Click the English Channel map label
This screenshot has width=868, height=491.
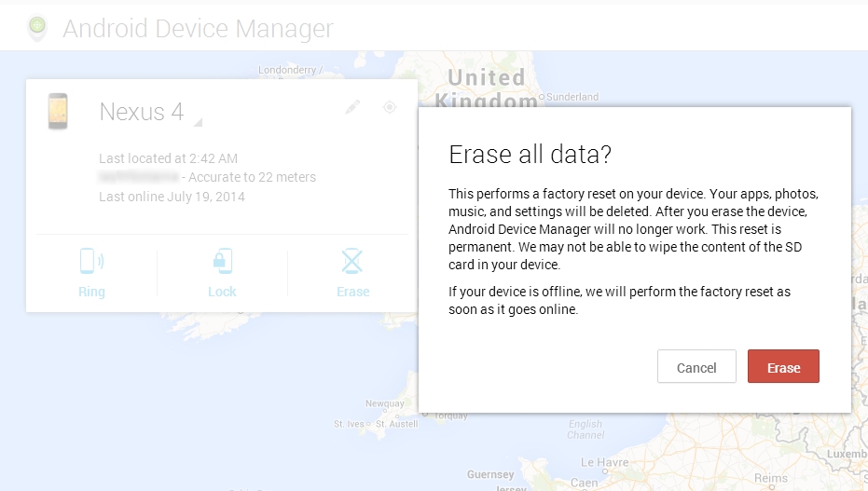point(586,430)
